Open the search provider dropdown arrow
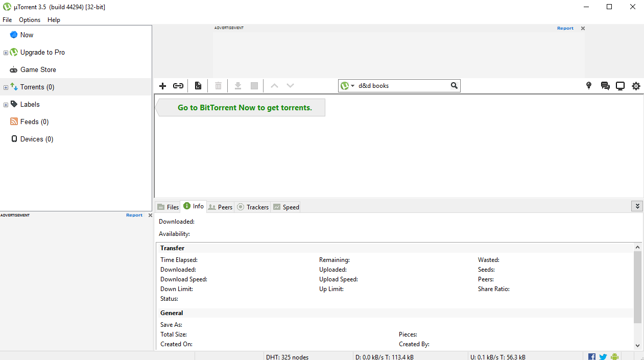644x360 pixels. (352, 86)
